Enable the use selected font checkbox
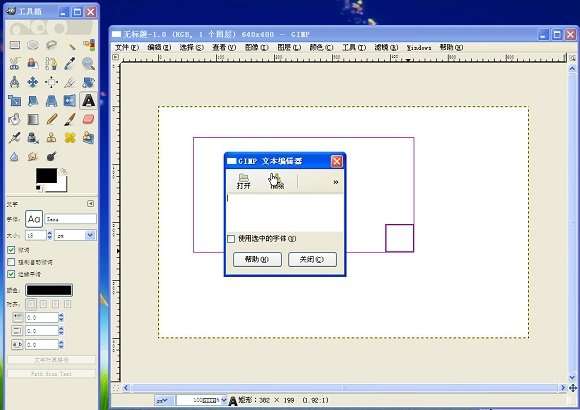The height and width of the screenshot is (410, 580). tap(231, 239)
